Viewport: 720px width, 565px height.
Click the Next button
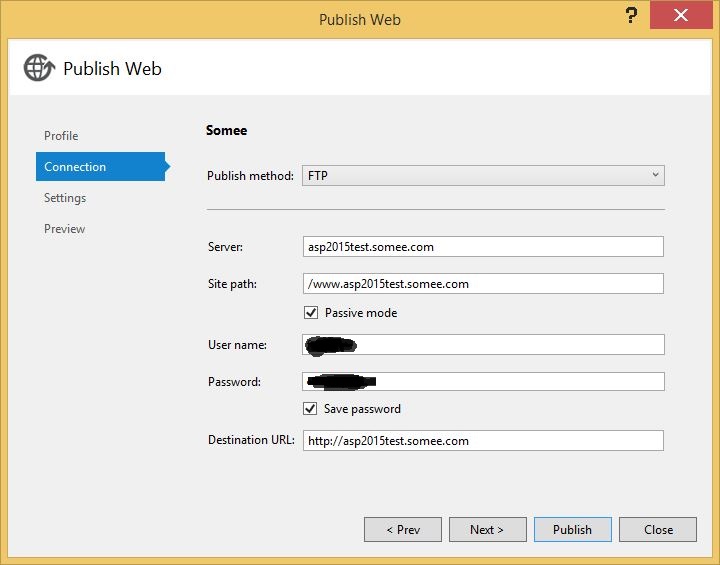tap(488, 530)
